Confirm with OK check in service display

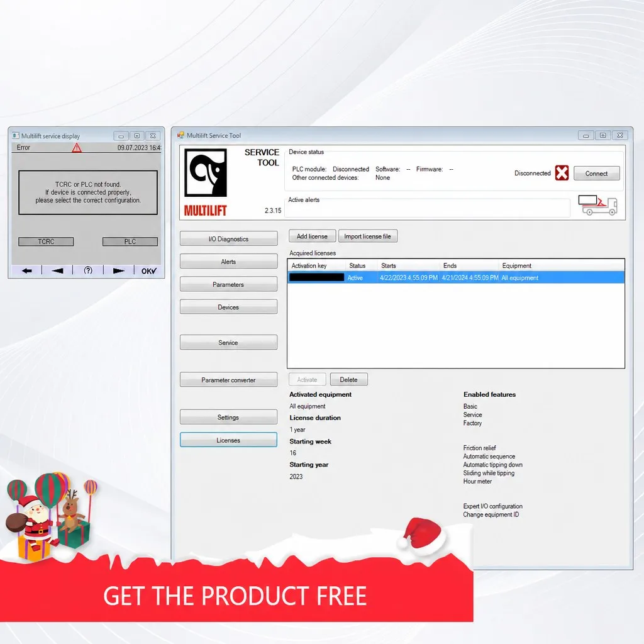148,270
